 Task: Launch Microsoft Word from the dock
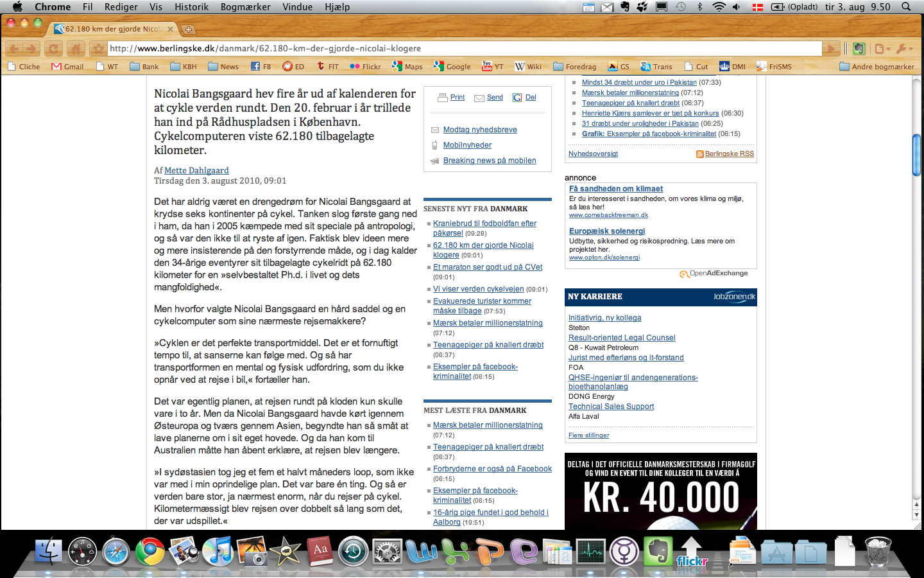pyautogui.click(x=421, y=551)
